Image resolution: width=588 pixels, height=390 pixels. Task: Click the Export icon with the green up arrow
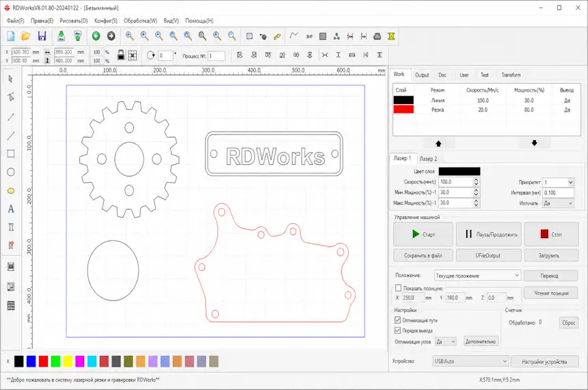pyautogui.click(x=78, y=36)
